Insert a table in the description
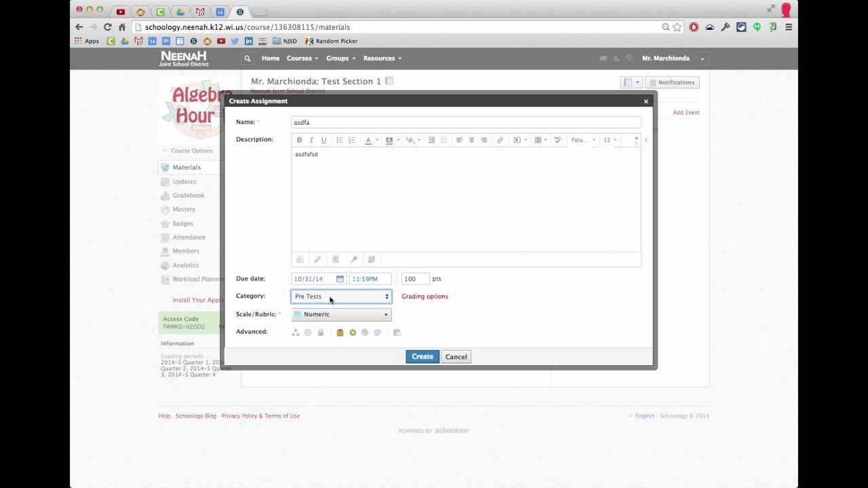868x488 pixels. [538, 140]
